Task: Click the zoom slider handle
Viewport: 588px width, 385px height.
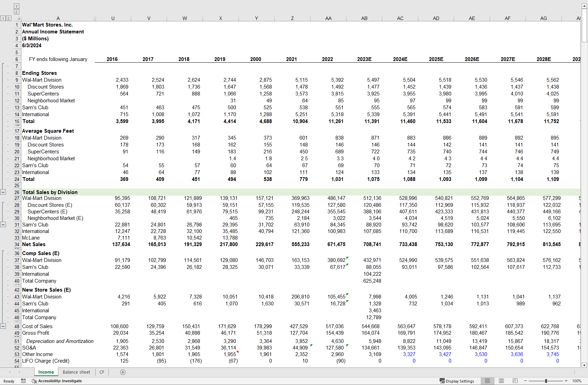Action: (546, 381)
